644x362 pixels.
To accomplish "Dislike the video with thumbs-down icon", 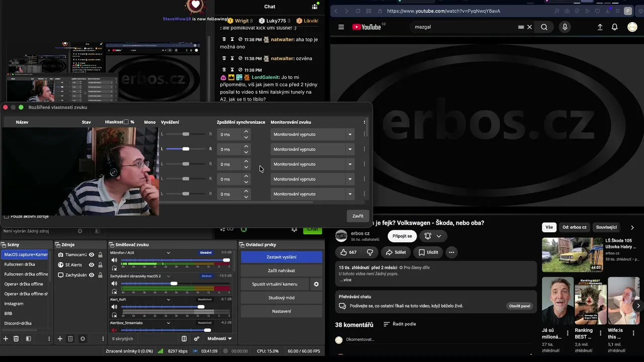I will point(370,252).
